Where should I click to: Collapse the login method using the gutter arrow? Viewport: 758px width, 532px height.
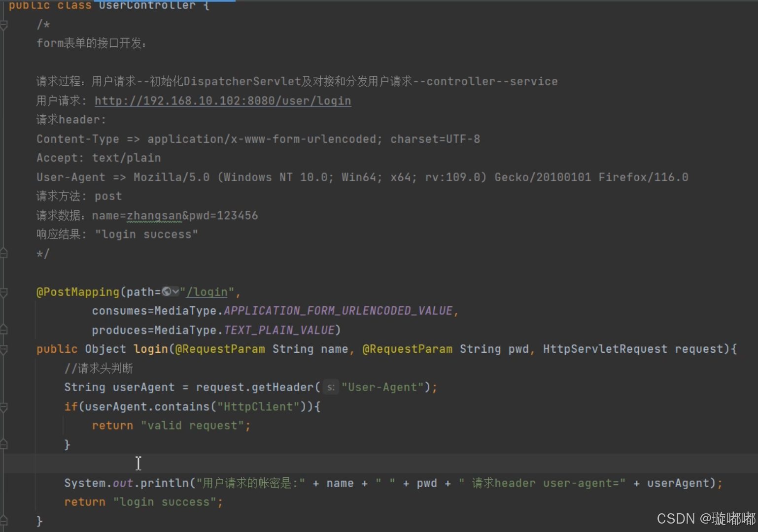tap(4, 350)
